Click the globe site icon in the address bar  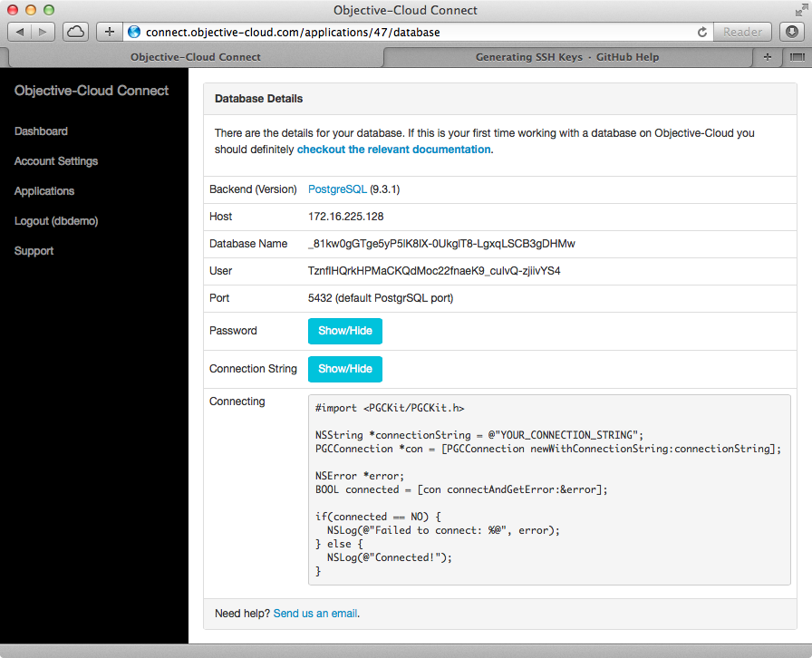click(134, 32)
